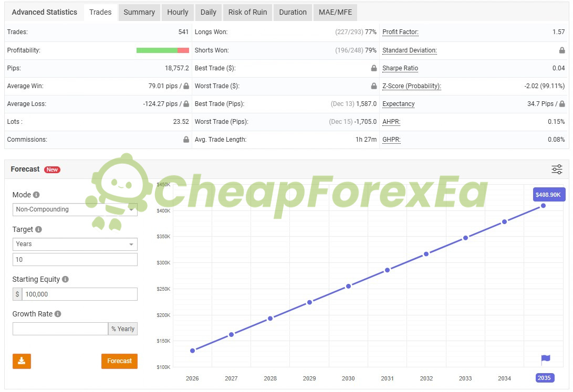The height and width of the screenshot is (392, 573).
Task: Click the Mode info icon
Action: pos(36,195)
